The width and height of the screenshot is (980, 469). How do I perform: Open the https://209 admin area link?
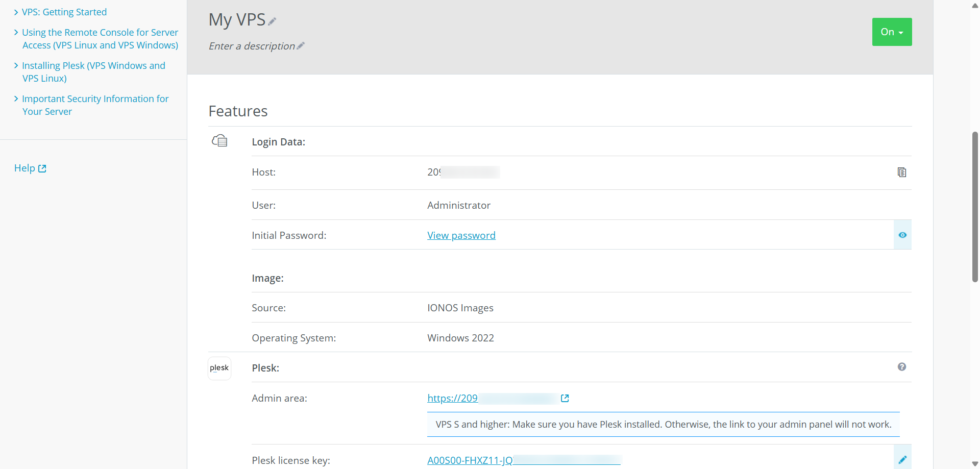coord(492,398)
